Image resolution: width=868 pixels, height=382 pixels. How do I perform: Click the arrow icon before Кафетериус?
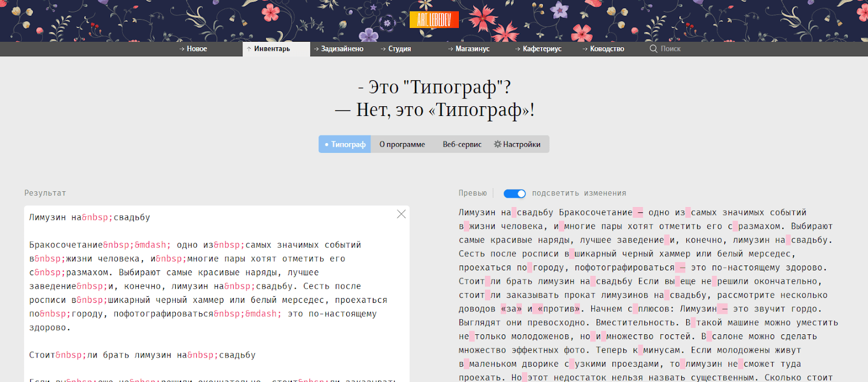click(x=518, y=49)
